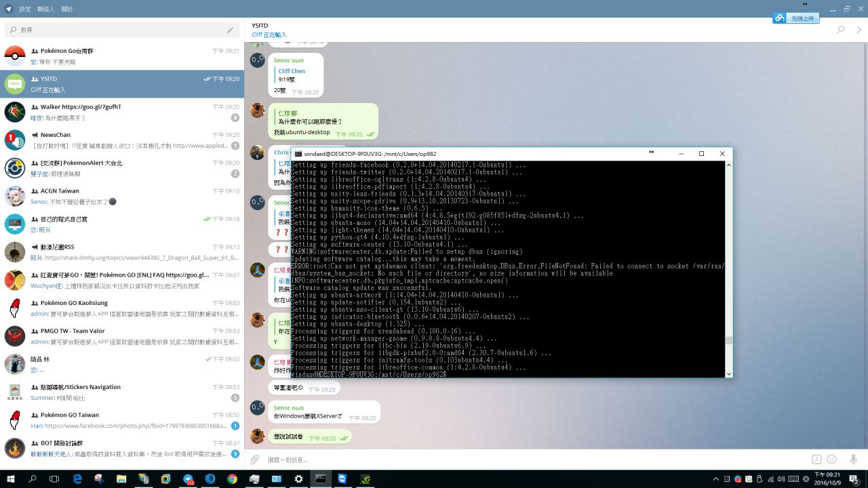The width and height of the screenshot is (868, 488).
Task: Open the NewsChan channel
Action: point(122,140)
